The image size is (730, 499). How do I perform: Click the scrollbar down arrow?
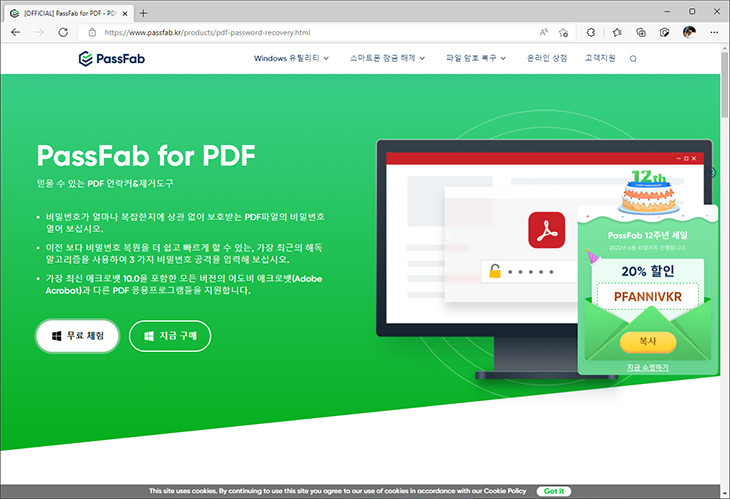pos(725,492)
